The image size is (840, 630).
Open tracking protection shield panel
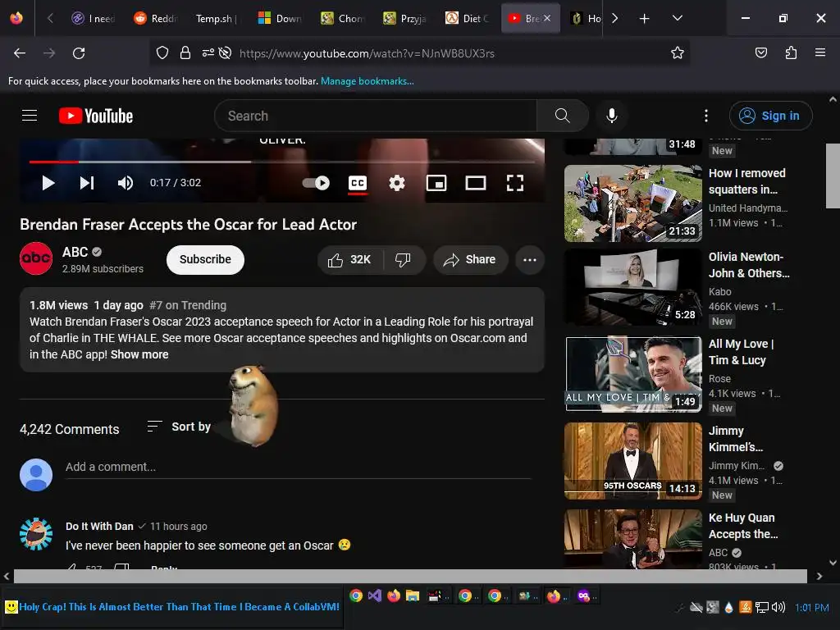162,53
